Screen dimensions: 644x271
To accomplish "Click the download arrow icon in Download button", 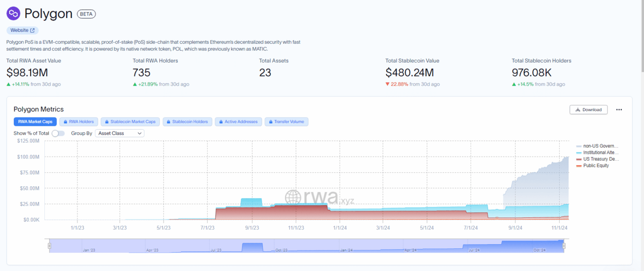I will tap(578, 109).
